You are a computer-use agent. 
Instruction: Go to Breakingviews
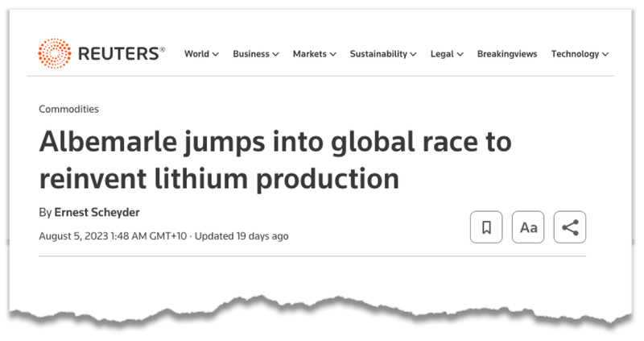pyautogui.click(x=507, y=54)
